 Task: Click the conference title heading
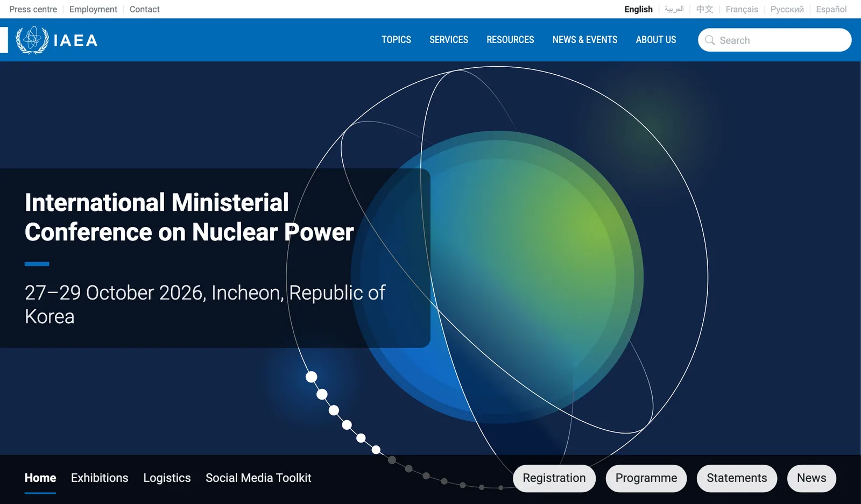(x=189, y=217)
